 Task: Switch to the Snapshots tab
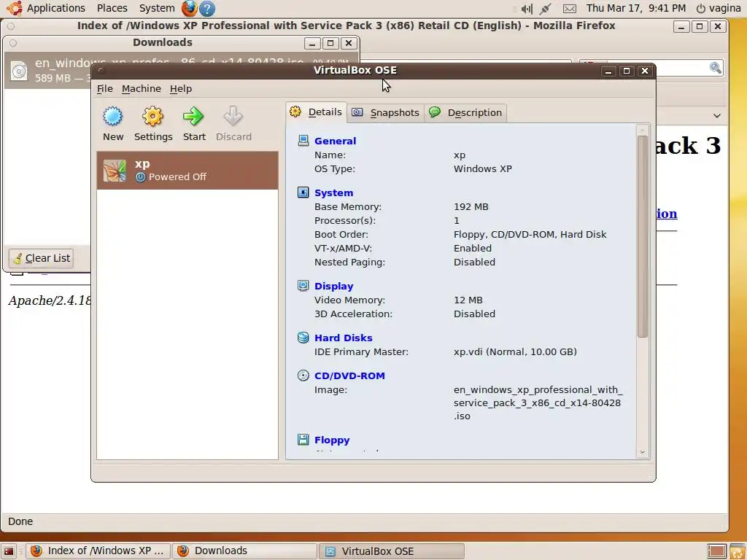point(386,113)
